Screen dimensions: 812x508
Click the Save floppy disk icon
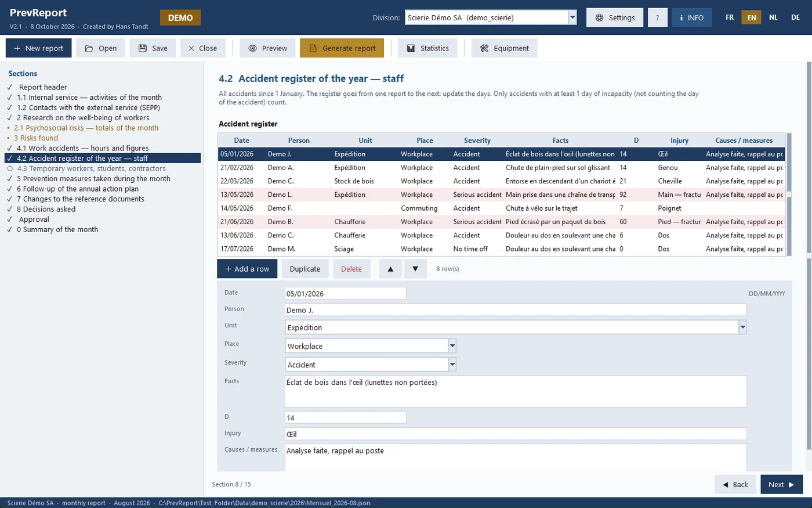pyautogui.click(x=142, y=48)
